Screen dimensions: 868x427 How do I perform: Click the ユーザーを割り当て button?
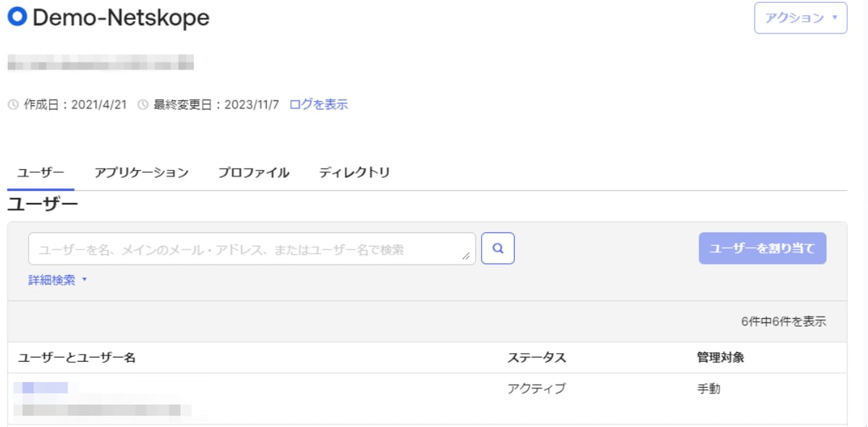point(762,248)
